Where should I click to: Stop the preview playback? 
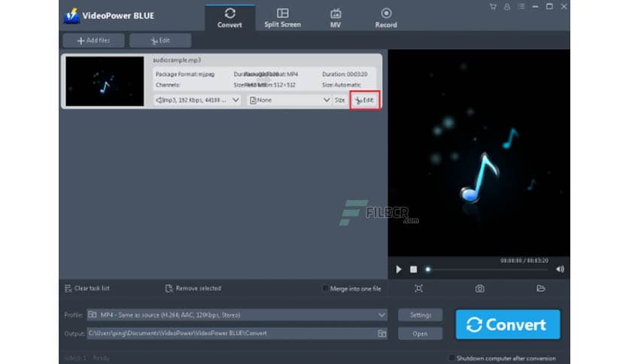414,269
